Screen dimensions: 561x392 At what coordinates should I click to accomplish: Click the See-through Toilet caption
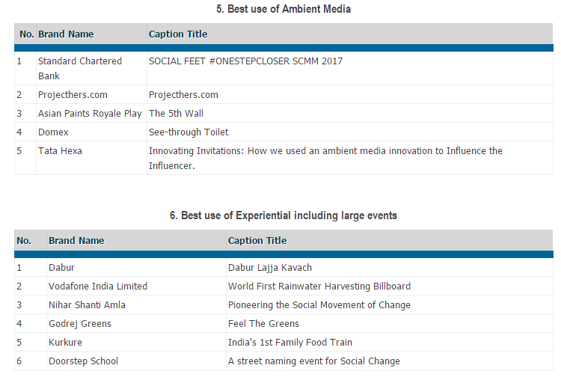(x=188, y=132)
